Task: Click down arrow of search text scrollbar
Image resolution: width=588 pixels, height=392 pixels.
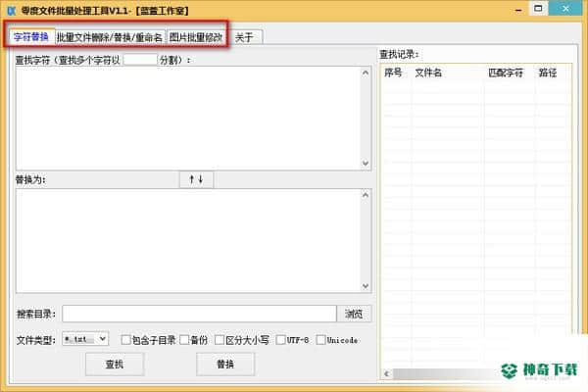Action: point(366,164)
